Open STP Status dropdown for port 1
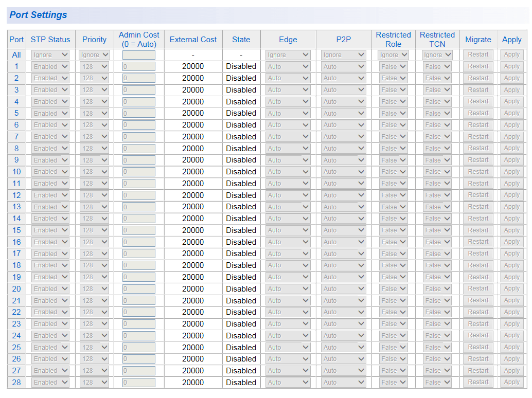 [50, 66]
